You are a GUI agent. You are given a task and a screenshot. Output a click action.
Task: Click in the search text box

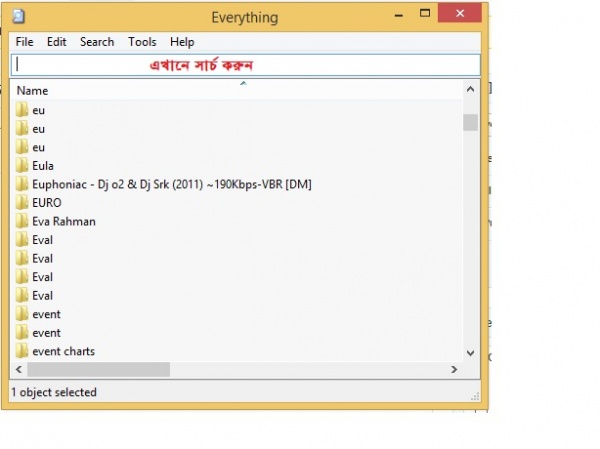pos(246,65)
